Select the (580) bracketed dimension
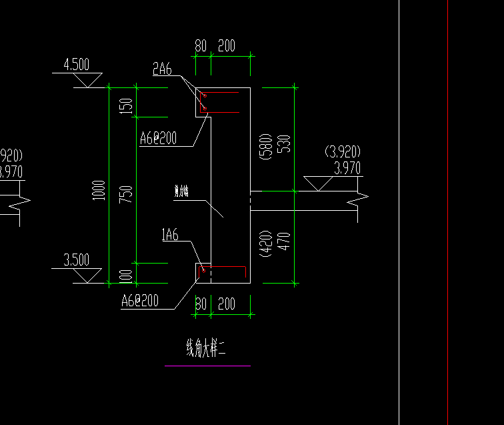Screen dimensions: 504x425 [x=266, y=146]
